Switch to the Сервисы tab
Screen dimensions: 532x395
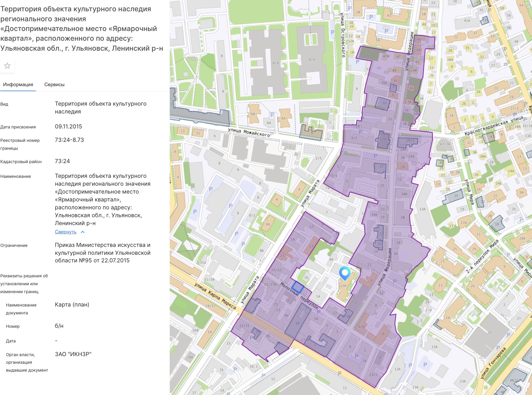click(54, 85)
